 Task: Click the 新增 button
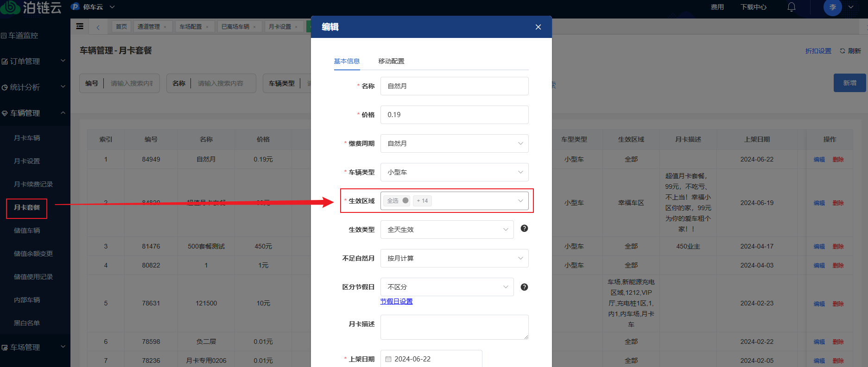tap(849, 83)
